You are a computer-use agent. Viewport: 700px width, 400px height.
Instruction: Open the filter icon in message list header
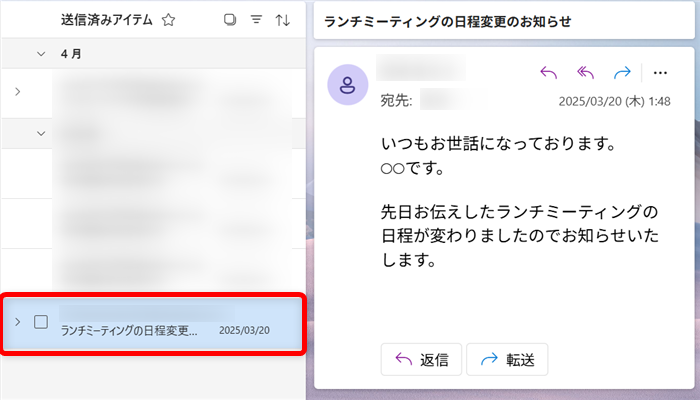(256, 20)
